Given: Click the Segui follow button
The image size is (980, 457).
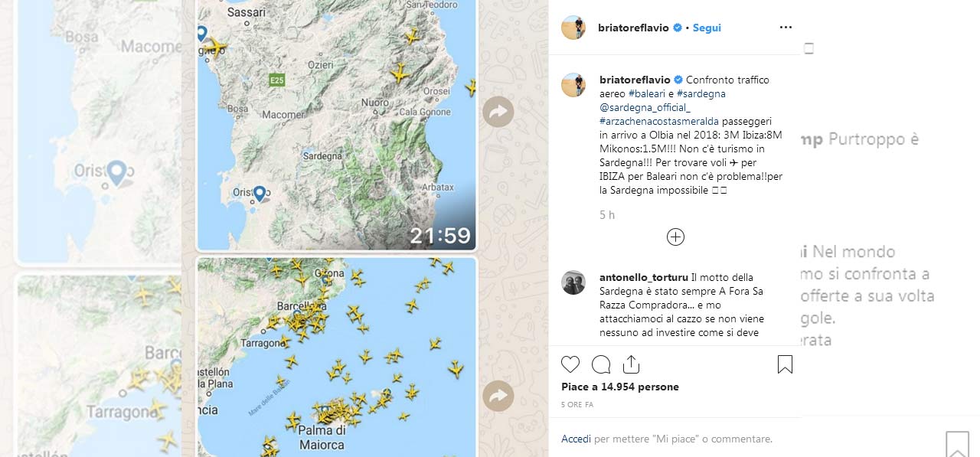Looking at the screenshot, I should (707, 28).
